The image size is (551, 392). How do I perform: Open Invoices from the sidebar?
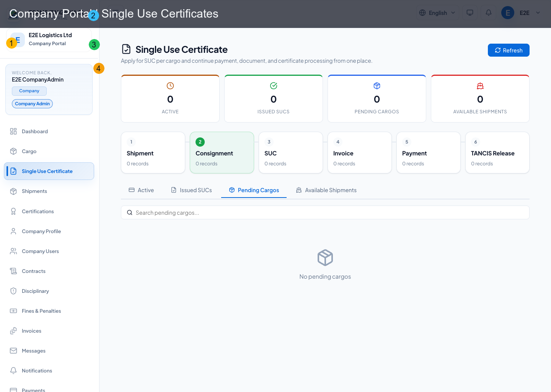(49, 331)
